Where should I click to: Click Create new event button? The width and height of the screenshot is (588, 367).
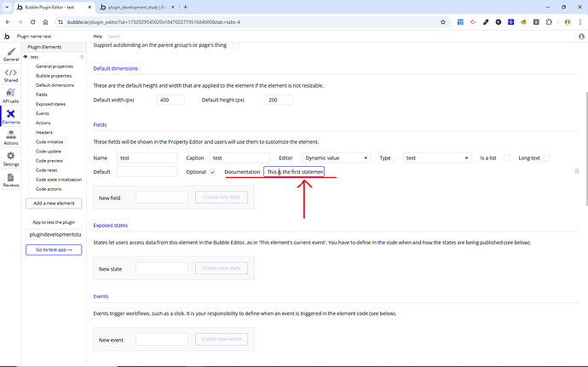click(222, 339)
